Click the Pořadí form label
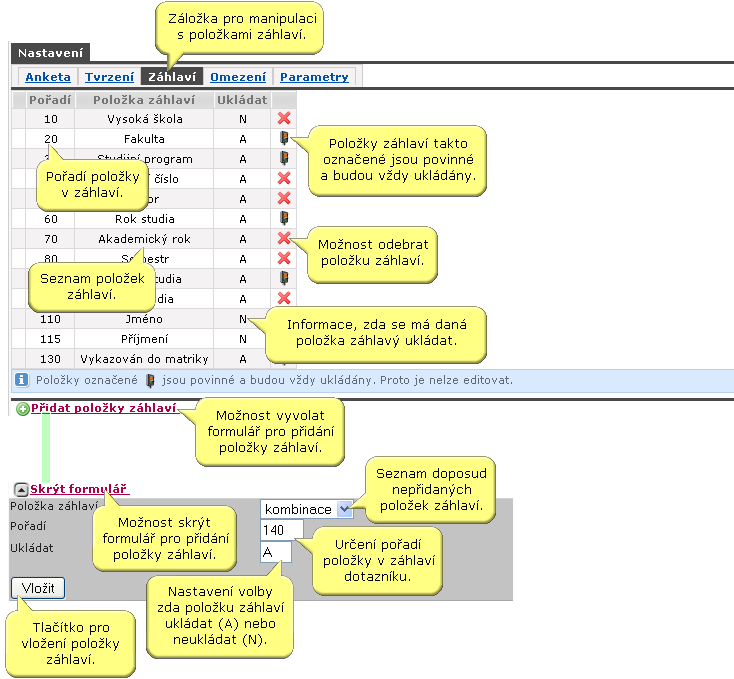 [28, 526]
